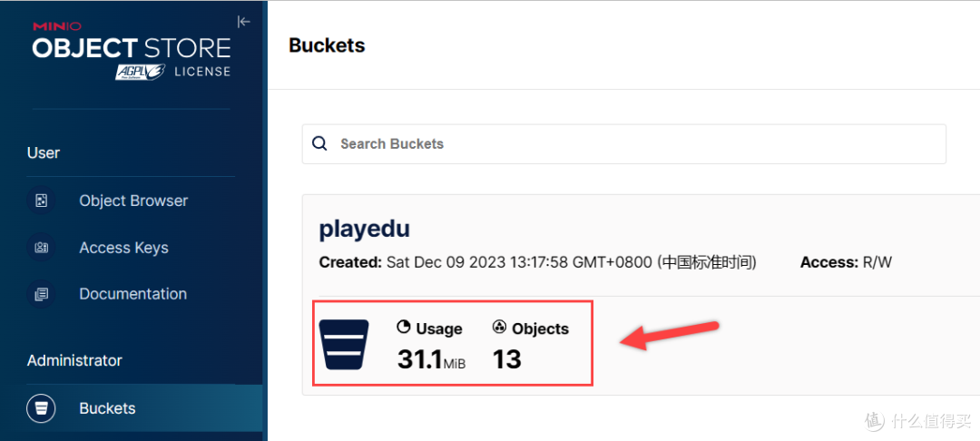
Task: Click the Access R/W text
Action: pyautogui.click(x=846, y=262)
